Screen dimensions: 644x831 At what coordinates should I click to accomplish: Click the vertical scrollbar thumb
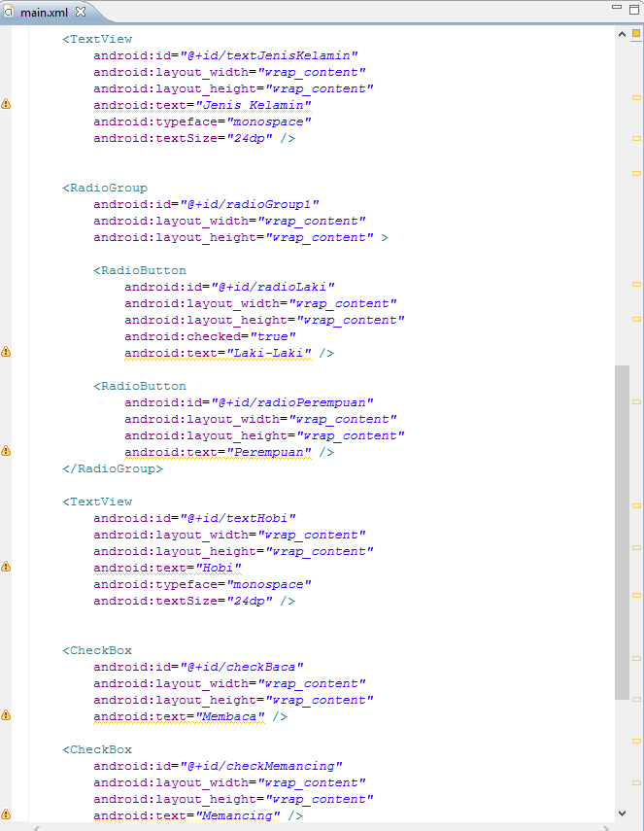click(623, 532)
